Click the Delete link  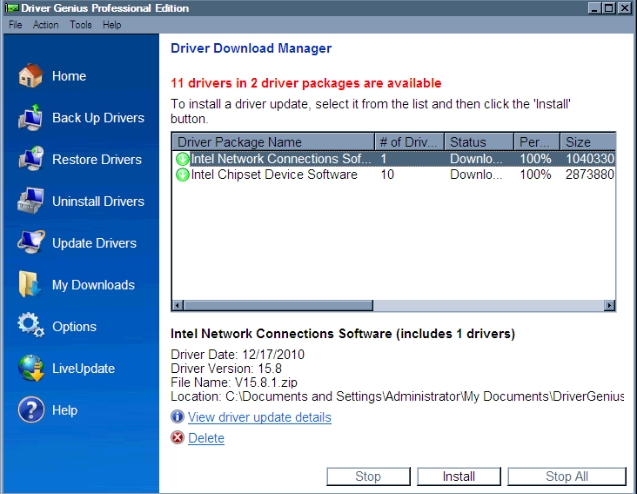206,438
